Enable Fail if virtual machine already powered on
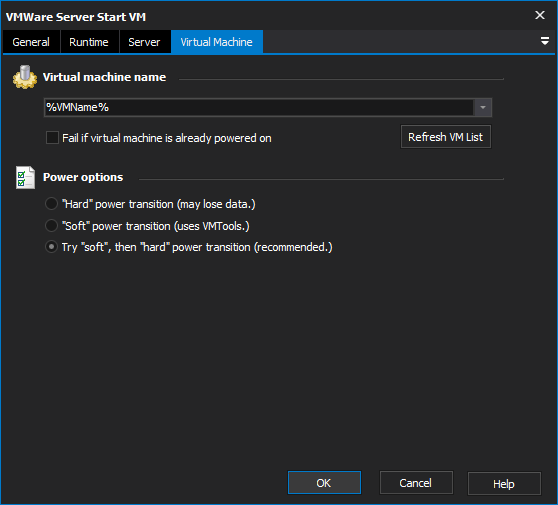The width and height of the screenshot is (558, 505). (x=52, y=138)
